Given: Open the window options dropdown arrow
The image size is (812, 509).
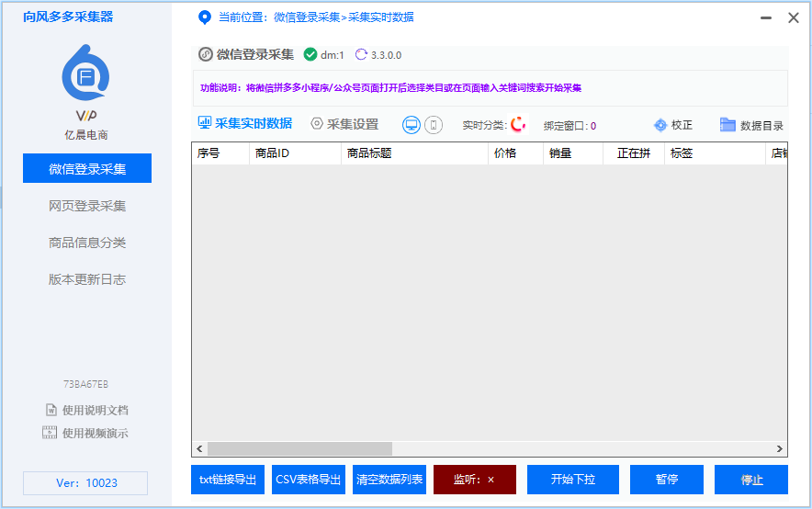Looking at the screenshot, I should [764, 17].
